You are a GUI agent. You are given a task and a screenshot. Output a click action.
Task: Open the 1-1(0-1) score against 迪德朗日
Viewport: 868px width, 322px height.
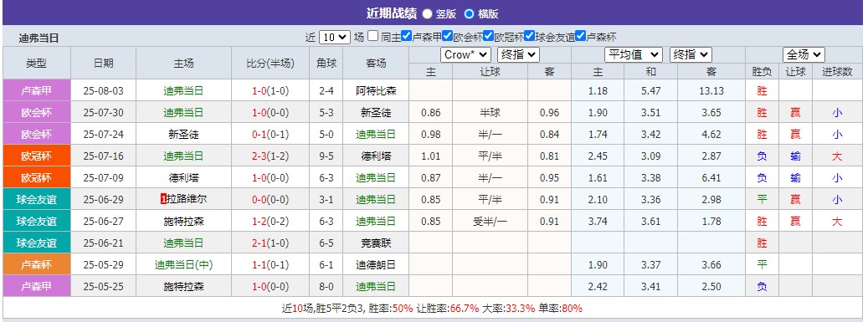point(270,264)
